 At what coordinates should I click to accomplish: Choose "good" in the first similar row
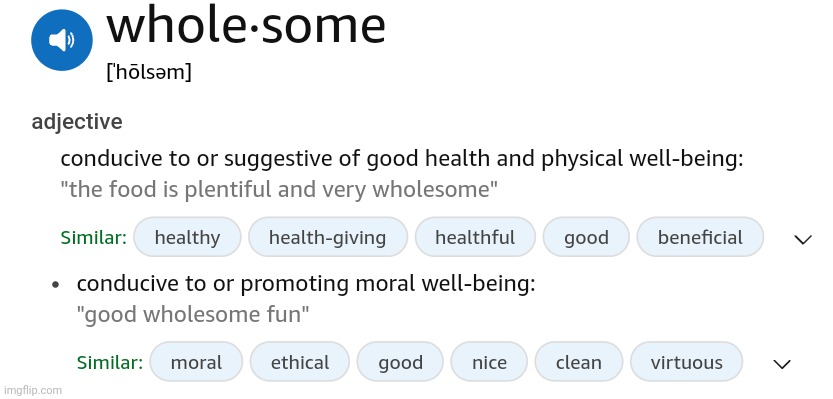tap(586, 237)
